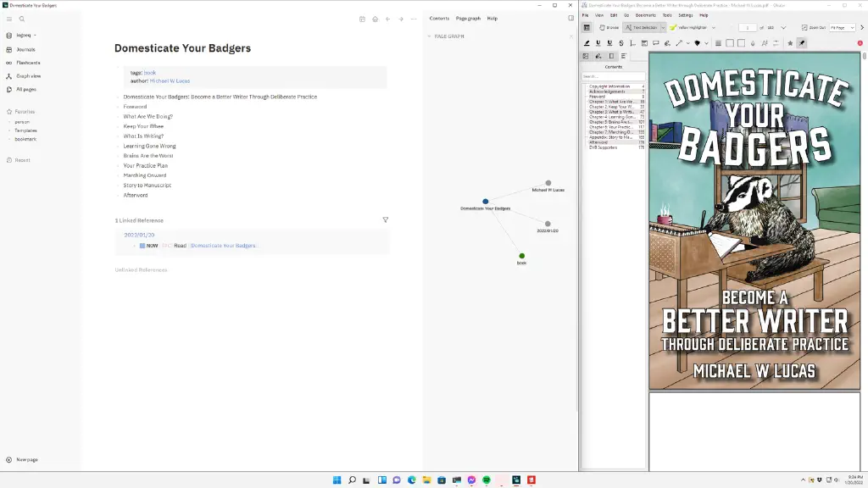The height and width of the screenshot is (488, 868).
Task: Pick annotation color swatch in Okular
Action: 730,43
